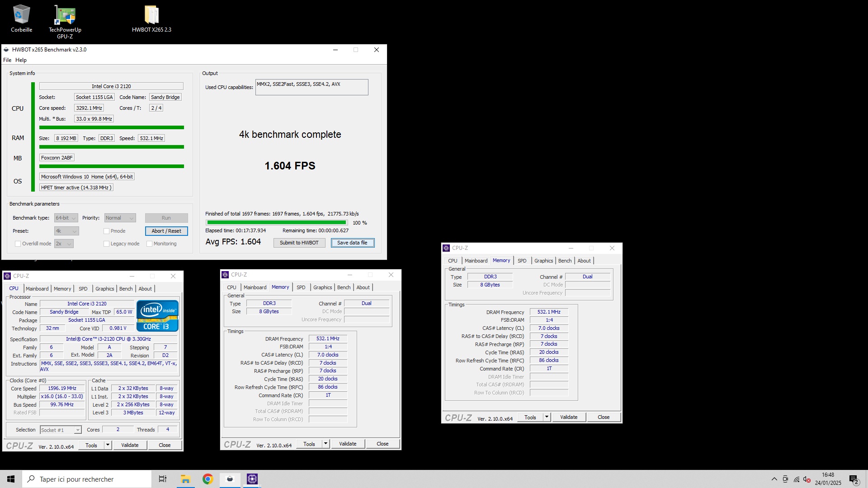
Task: Click the Intel Core i3 logo badge
Action: tap(157, 316)
